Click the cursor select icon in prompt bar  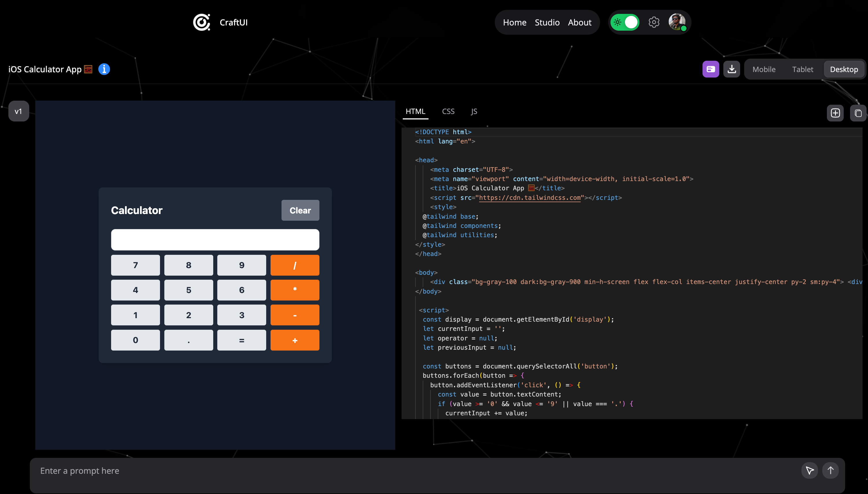809,470
